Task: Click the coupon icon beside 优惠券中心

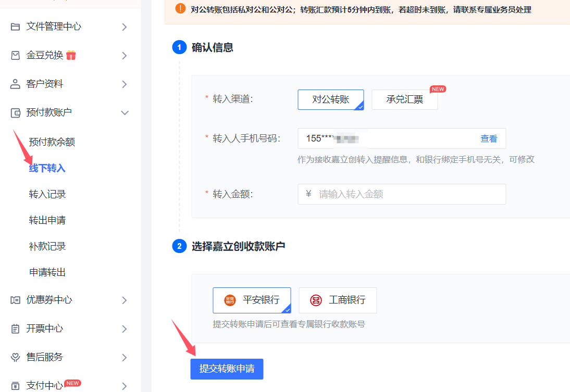Action: click(x=15, y=300)
